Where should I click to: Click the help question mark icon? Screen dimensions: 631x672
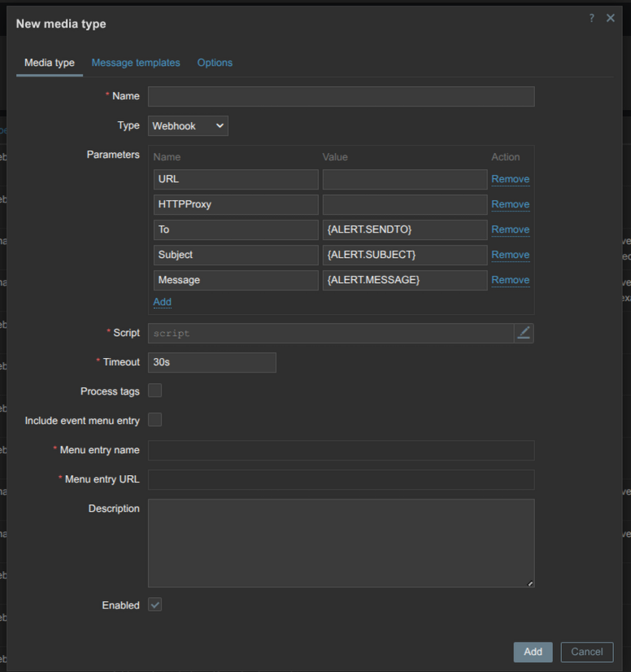(591, 18)
